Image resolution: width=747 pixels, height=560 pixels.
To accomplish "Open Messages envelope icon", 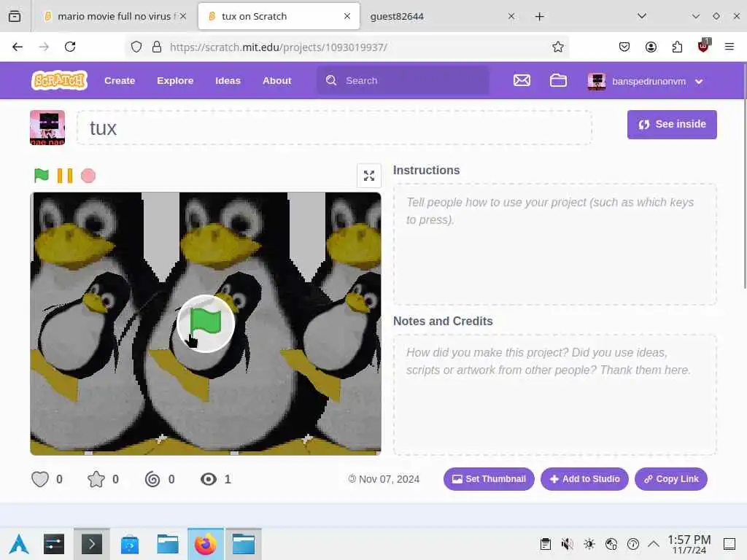I will pos(522,80).
